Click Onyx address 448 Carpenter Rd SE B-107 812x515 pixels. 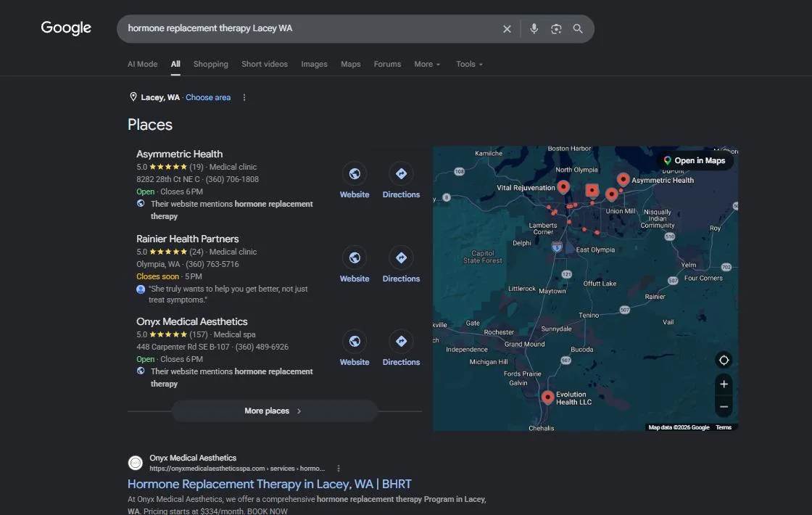(183, 347)
